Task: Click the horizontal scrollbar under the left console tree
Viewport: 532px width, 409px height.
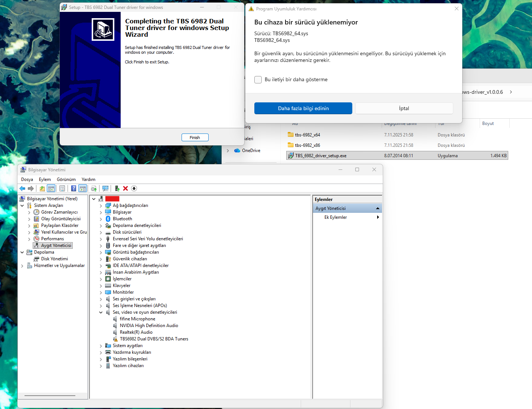Action: click(50, 396)
